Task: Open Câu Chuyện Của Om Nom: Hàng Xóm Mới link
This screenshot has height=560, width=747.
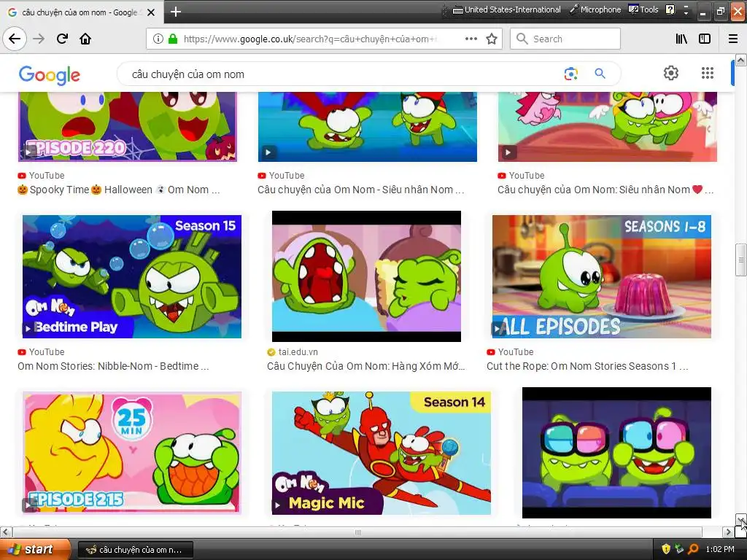Action: click(x=365, y=366)
